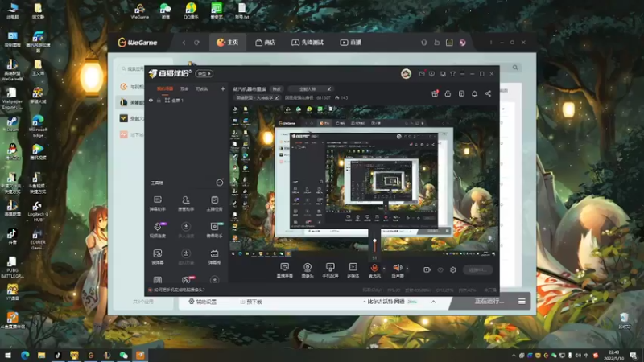
Task: Click the microphone volume slider handle
Action: [374, 241]
